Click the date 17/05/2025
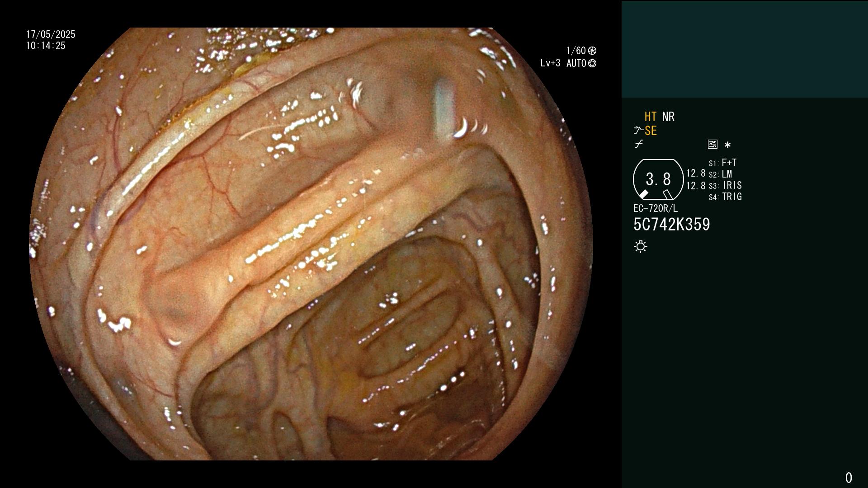868x488 pixels. (51, 34)
